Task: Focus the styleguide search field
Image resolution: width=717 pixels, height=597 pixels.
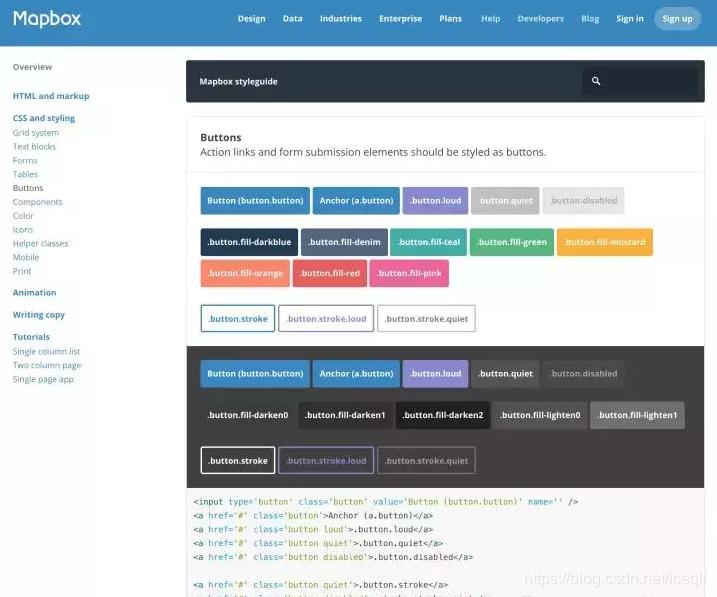Action: [x=640, y=81]
